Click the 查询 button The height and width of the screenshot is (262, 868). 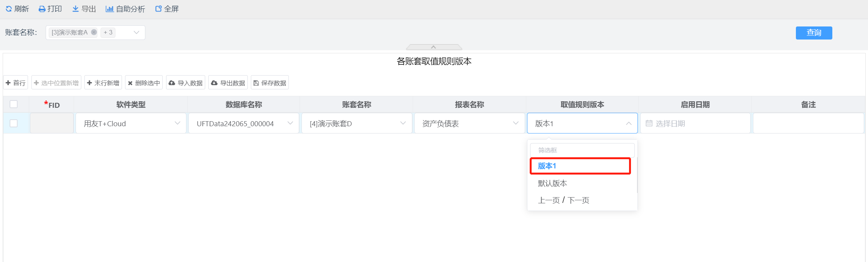pyautogui.click(x=814, y=33)
